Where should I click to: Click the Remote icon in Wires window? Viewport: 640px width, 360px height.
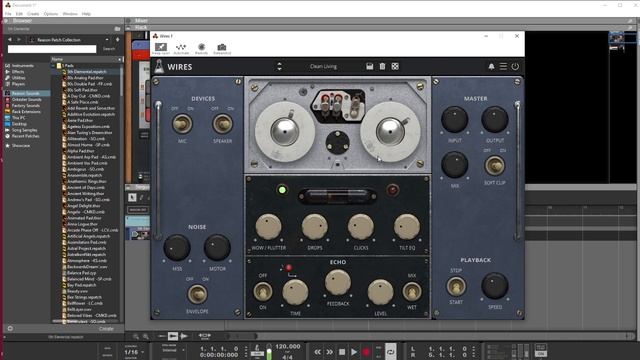click(x=202, y=49)
